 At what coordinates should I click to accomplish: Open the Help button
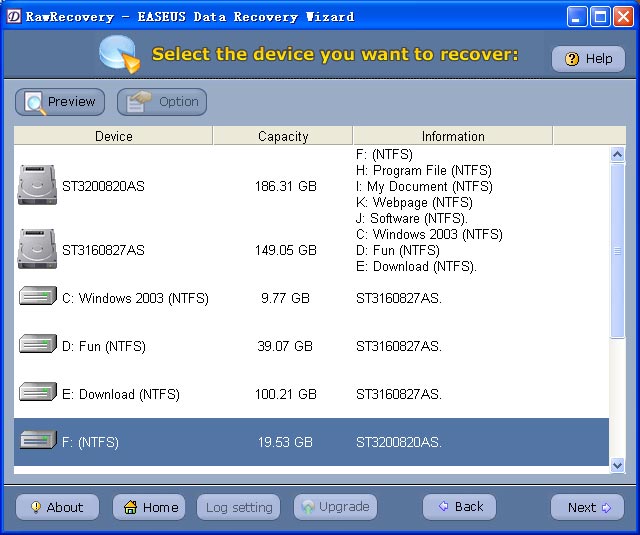(588, 59)
